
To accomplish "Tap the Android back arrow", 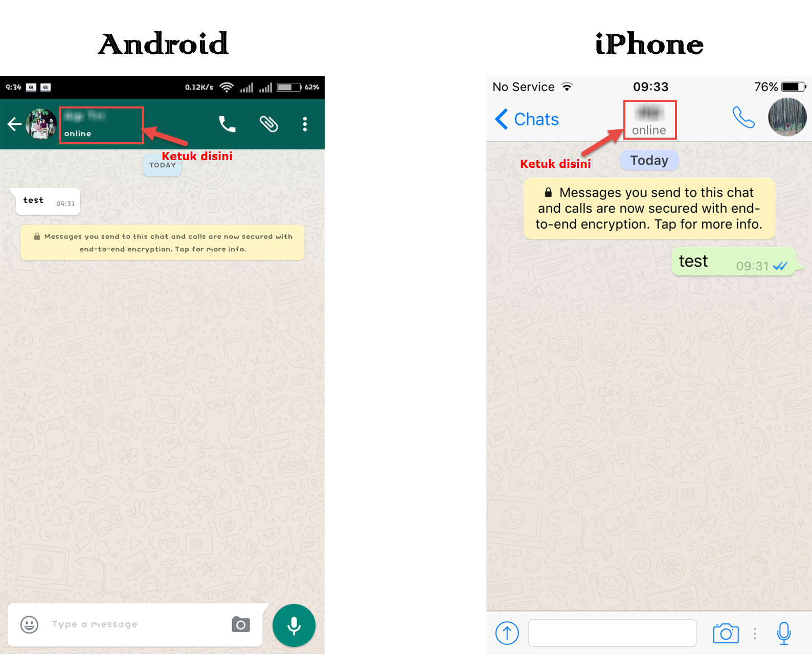I will [x=14, y=124].
